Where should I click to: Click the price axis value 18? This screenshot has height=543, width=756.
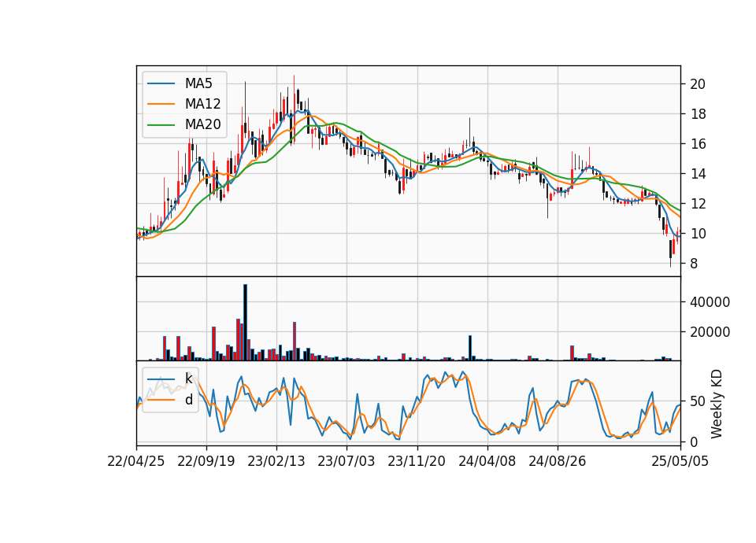click(x=698, y=114)
